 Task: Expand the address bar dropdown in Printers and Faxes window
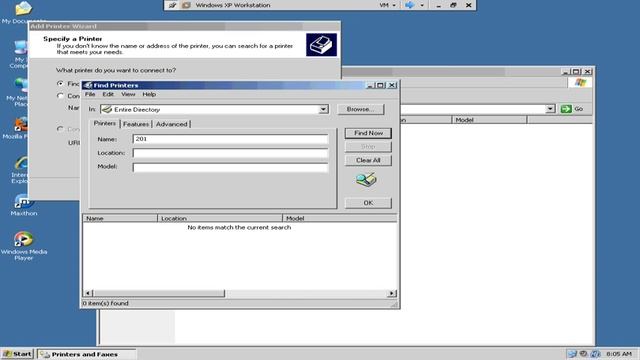[550, 109]
